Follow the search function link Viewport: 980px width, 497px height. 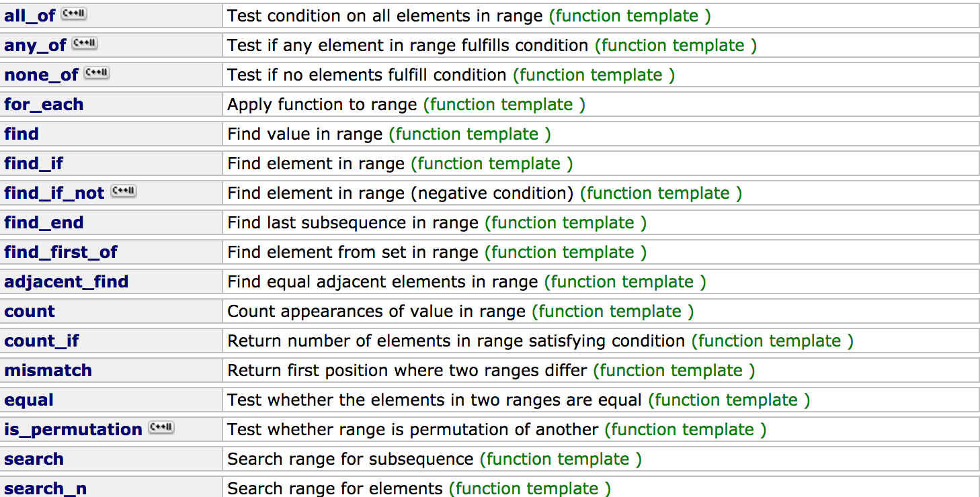34,459
